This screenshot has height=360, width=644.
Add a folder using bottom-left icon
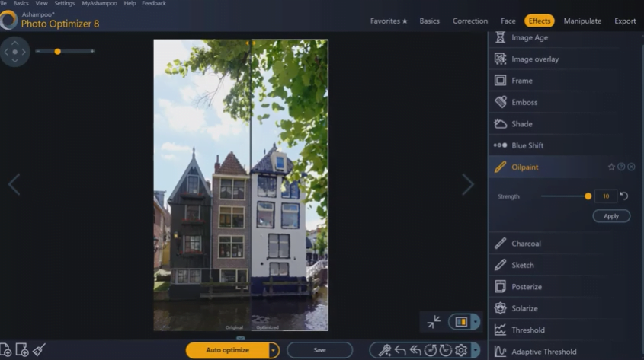point(22,350)
